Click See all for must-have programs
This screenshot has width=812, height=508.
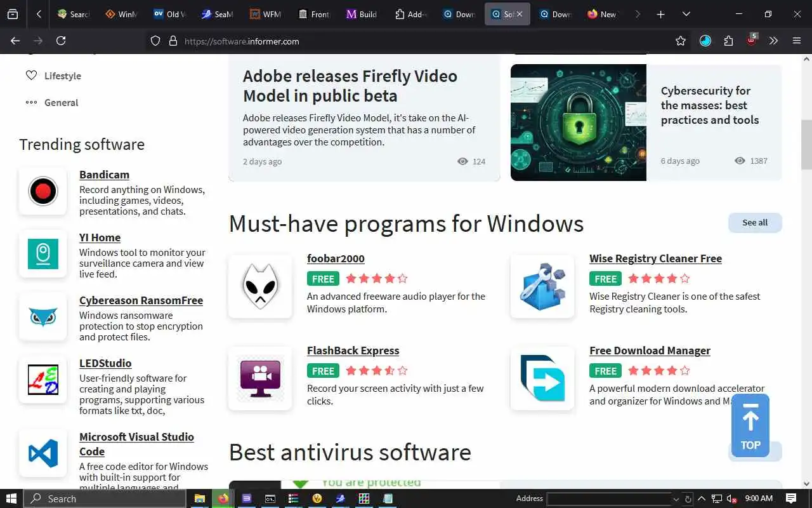tap(755, 222)
